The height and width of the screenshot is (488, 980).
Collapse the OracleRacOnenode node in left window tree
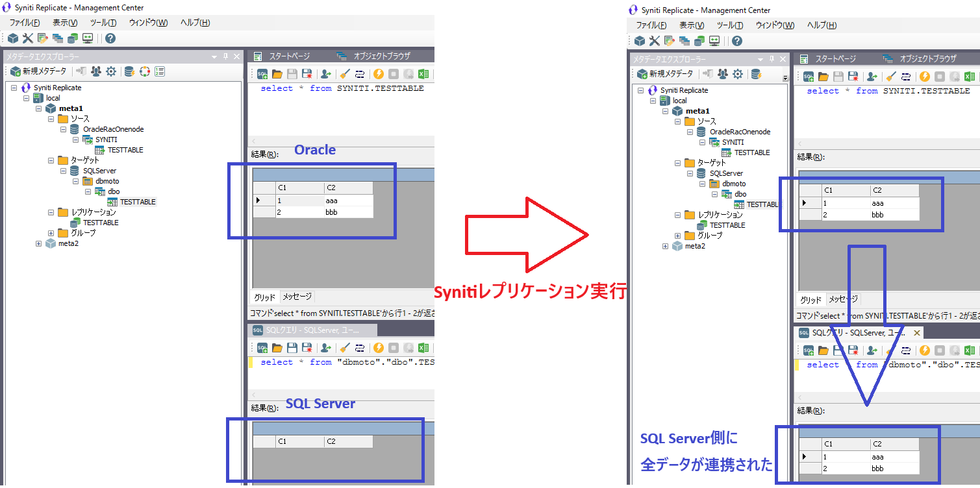point(63,129)
